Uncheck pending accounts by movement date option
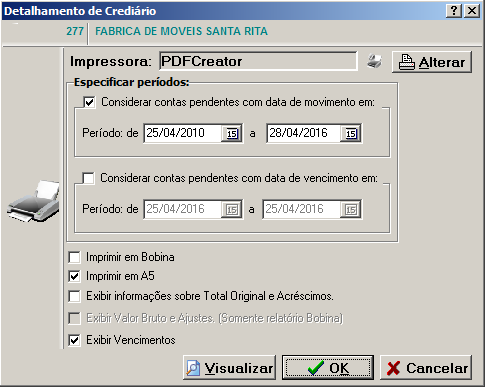This screenshot has height=387, width=485. [89, 102]
